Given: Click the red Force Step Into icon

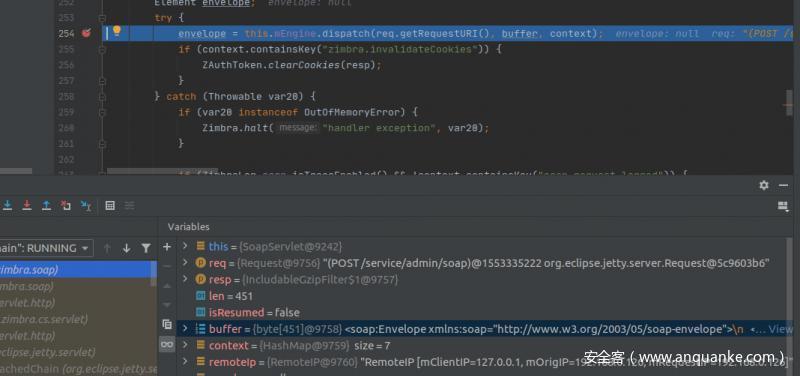Looking at the screenshot, I should click(x=27, y=205).
